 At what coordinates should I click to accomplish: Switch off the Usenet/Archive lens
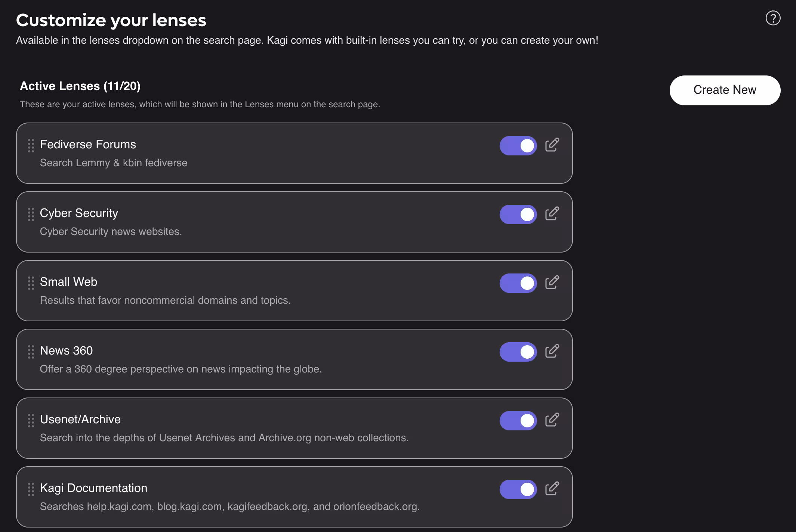coord(518,421)
